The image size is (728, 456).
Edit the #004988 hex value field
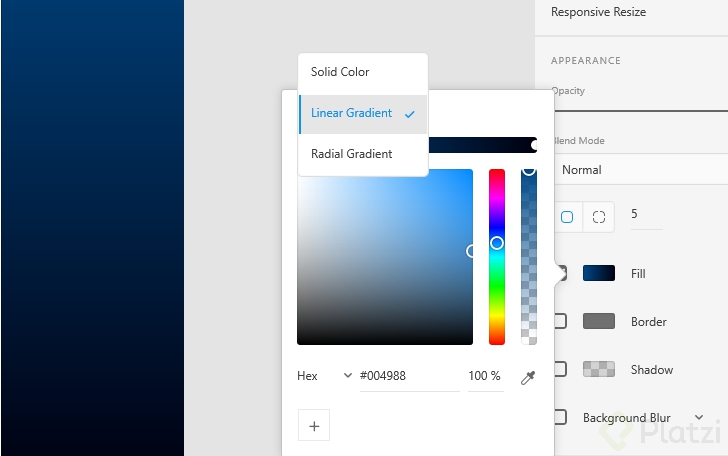click(x=409, y=376)
